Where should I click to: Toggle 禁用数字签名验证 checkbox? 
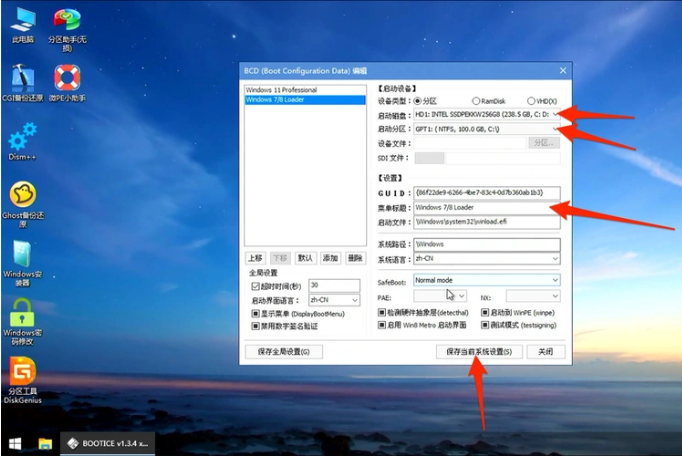click(255, 326)
